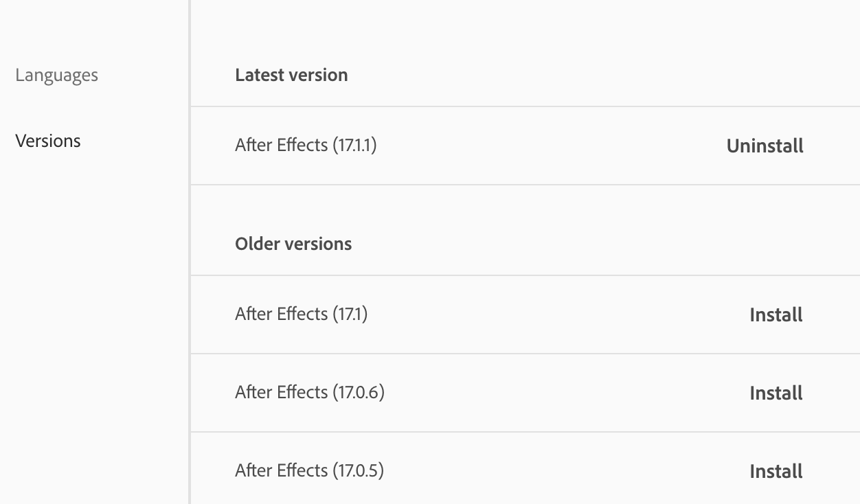
Task: Click the Install action beside 17.1
Action: pyautogui.click(x=776, y=314)
